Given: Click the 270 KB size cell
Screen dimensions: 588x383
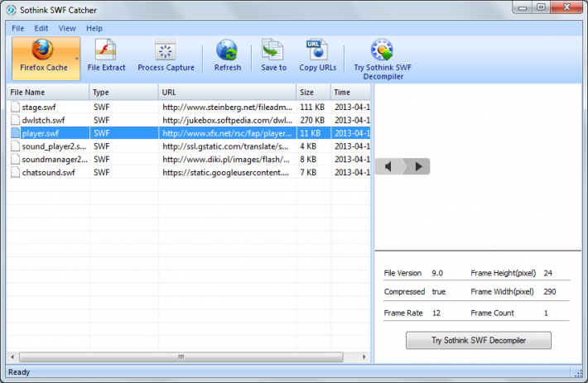Looking at the screenshot, I should (x=314, y=120).
